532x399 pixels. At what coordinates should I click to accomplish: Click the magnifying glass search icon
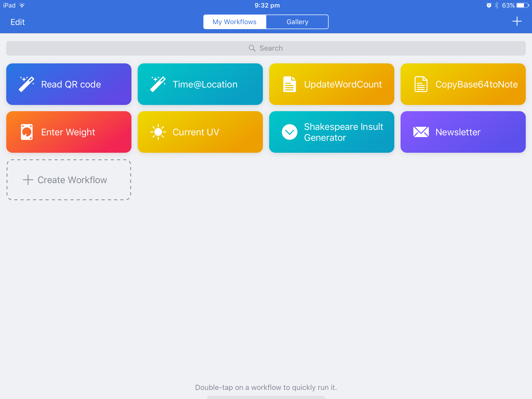tap(252, 48)
